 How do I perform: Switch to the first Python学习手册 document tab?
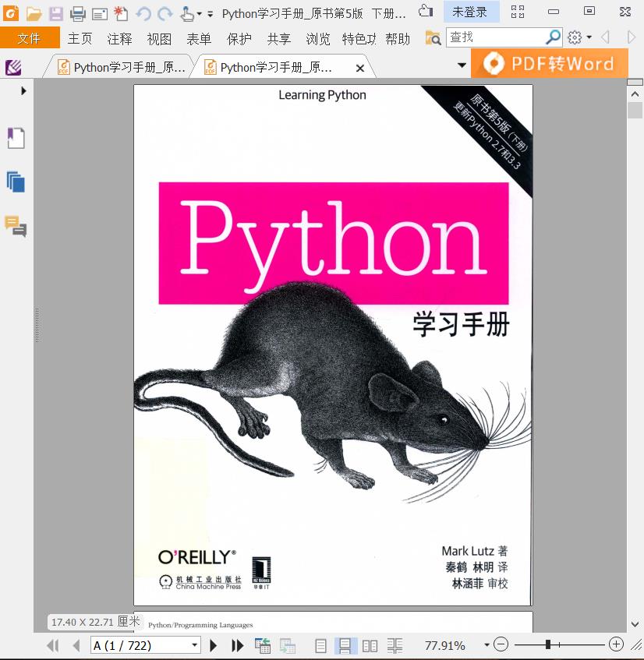(x=122, y=67)
